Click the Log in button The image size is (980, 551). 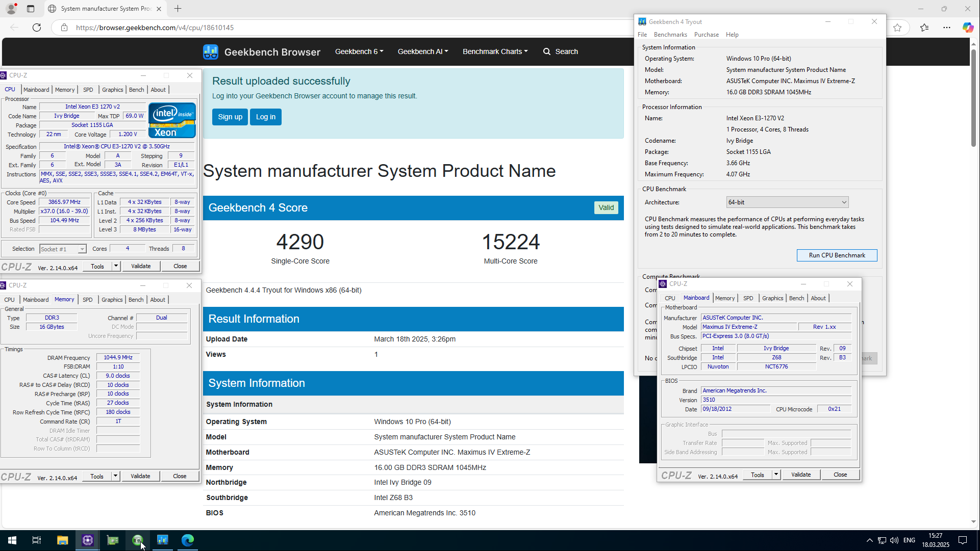pyautogui.click(x=265, y=117)
